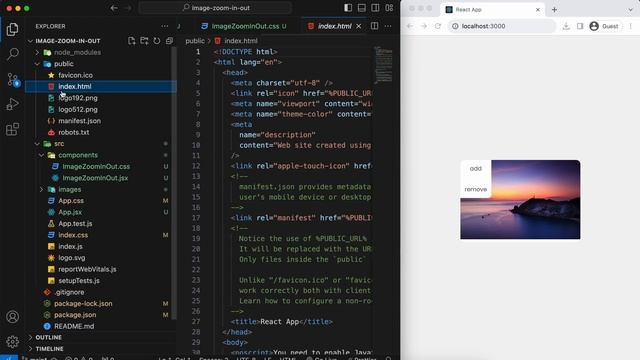Open editor more actions menu
The height and width of the screenshot is (360, 640).
pyautogui.click(x=388, y=26)
